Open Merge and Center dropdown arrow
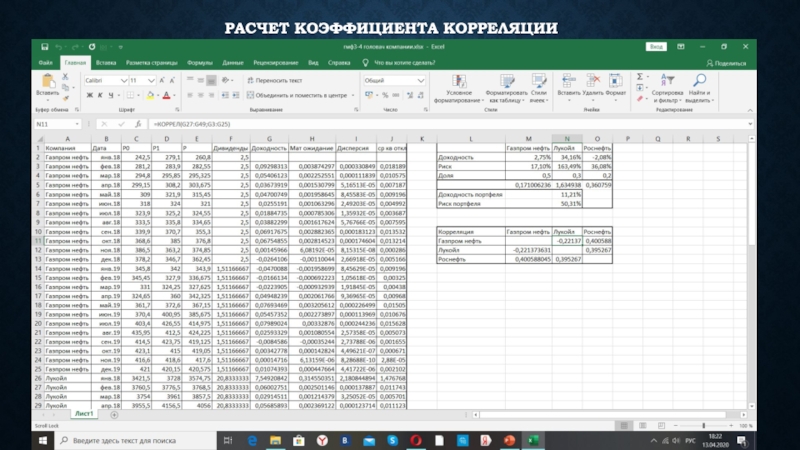Image resolution: width=800 pixels, height=450 pixels. pyautogui.click(x=353, y=95)
